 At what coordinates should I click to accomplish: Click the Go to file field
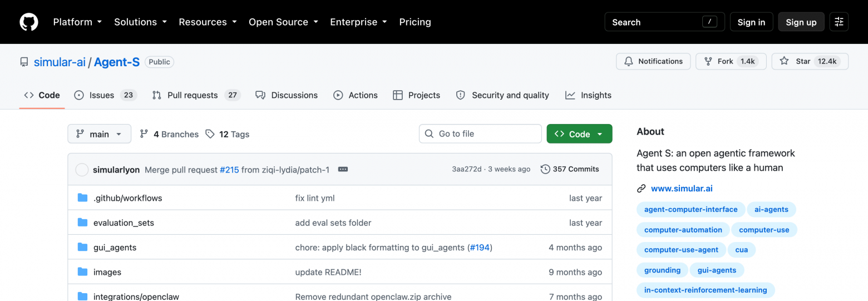click(x=480, y=134)
